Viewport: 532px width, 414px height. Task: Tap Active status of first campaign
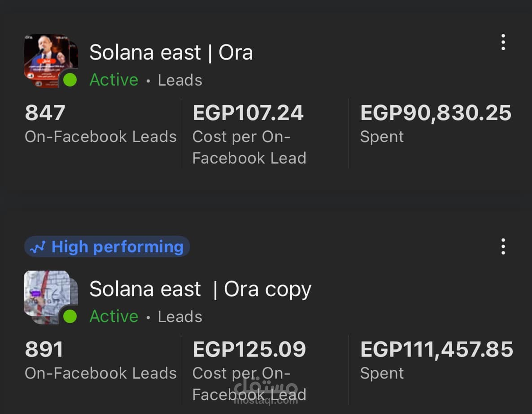coord(113,80)
